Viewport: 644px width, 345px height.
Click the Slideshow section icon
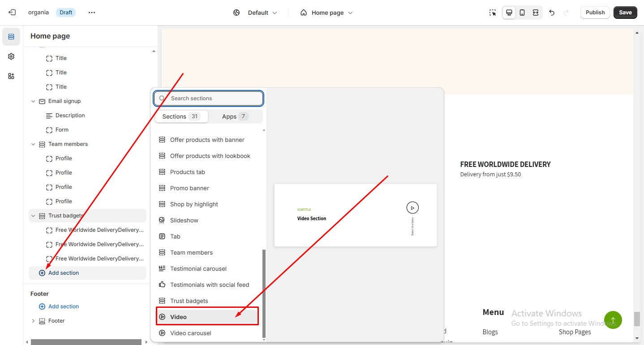[x=162, y=220]
